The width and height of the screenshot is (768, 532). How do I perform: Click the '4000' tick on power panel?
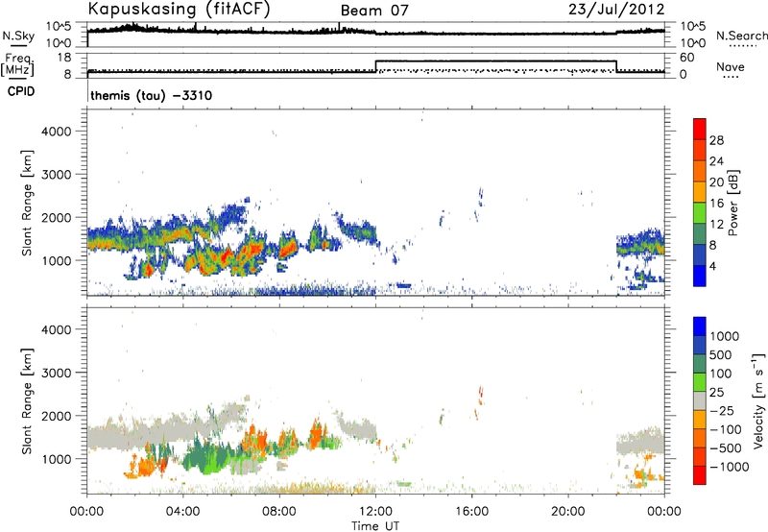point(57,132)
